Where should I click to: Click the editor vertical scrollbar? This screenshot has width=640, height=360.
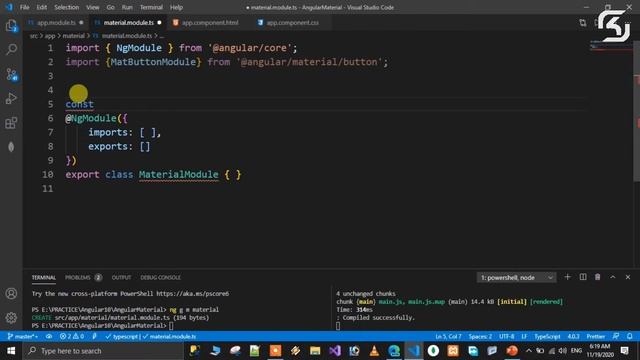pos(637,110)
